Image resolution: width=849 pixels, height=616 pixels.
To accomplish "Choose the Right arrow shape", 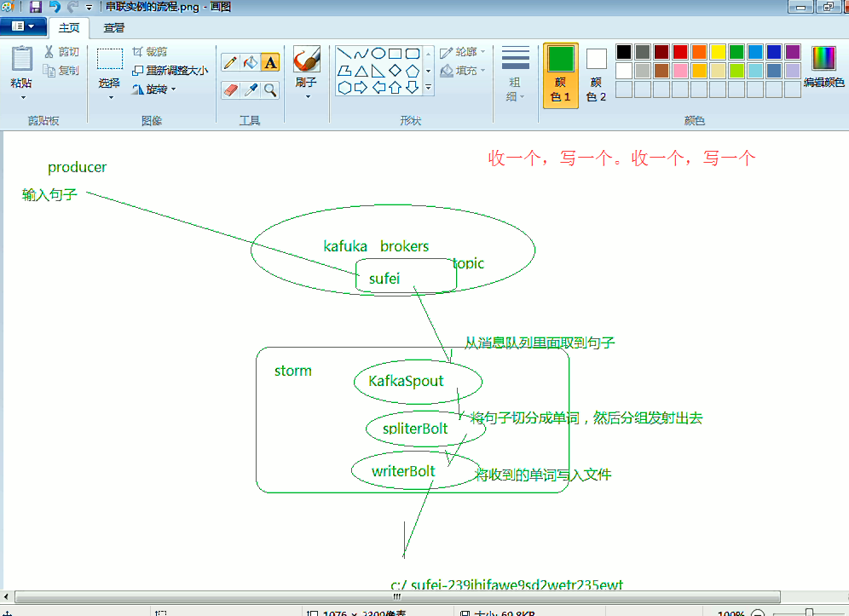I will coord(361,88).
